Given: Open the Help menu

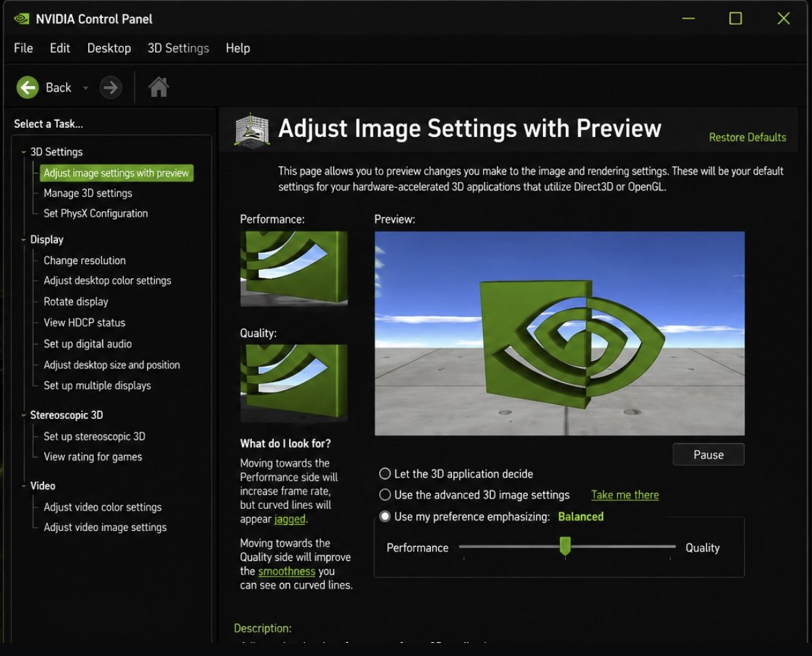Looking at the screenshot, I should pos(237,48).
